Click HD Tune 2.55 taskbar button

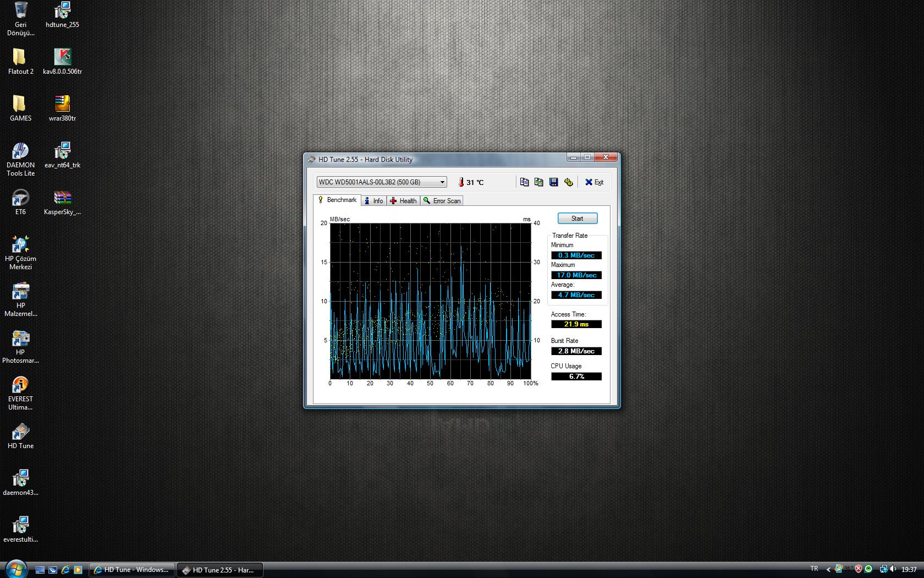(x=220, y=570)
